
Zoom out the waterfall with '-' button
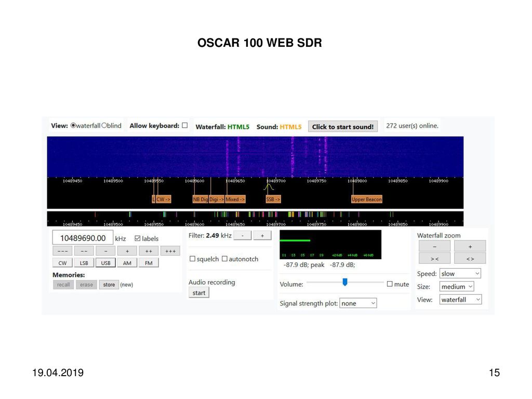[435, 246]
